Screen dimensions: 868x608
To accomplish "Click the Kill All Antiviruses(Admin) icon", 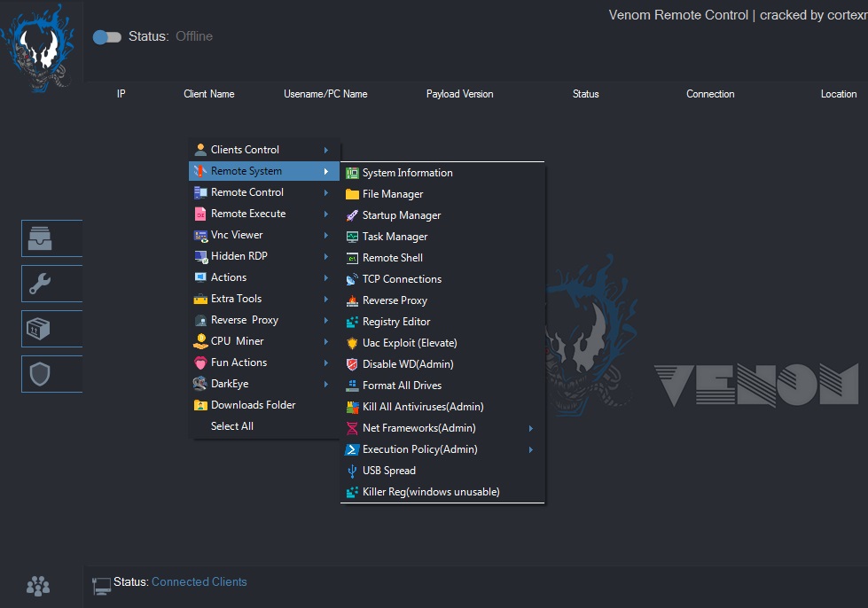I will 352,407.
